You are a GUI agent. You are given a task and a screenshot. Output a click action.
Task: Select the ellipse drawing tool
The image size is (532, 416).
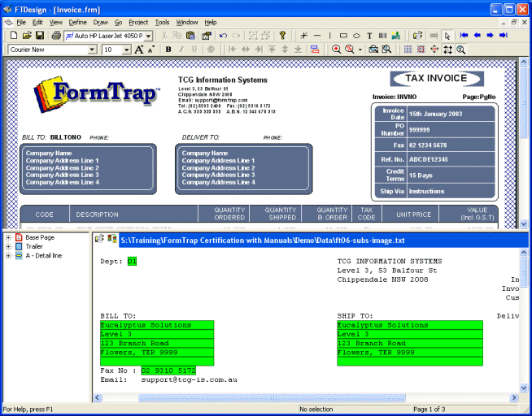(356, 36)
